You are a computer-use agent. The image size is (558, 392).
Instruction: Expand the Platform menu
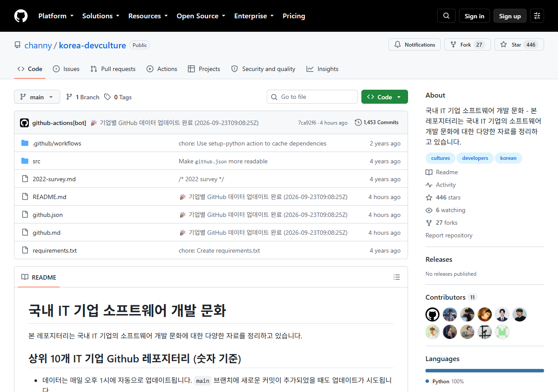tap(56, 16)
